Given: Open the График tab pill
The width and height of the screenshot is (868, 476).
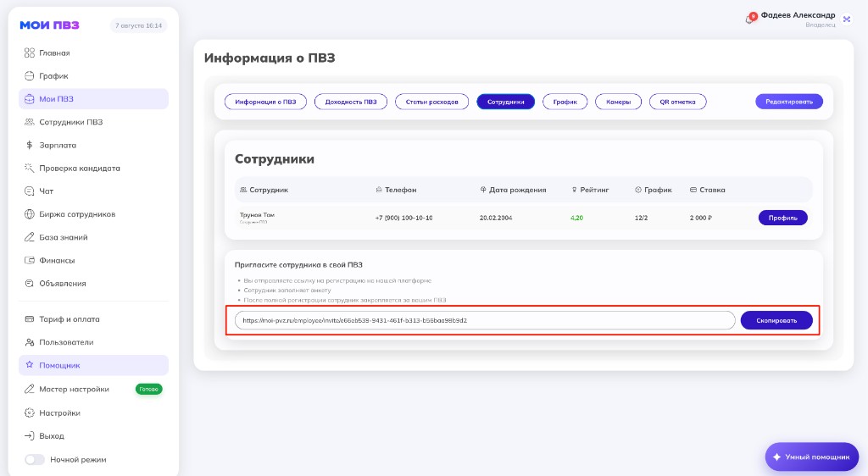Looking at the screenshot, I should 565,102.
